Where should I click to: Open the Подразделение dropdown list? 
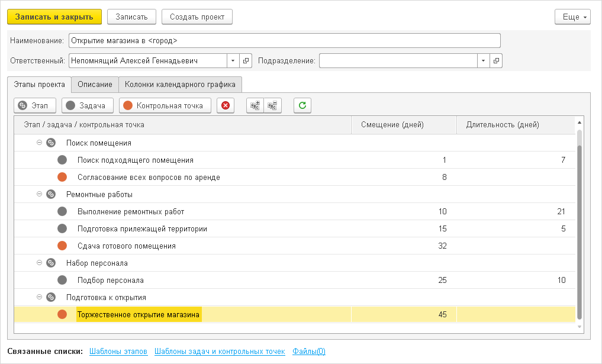point(484,61)
